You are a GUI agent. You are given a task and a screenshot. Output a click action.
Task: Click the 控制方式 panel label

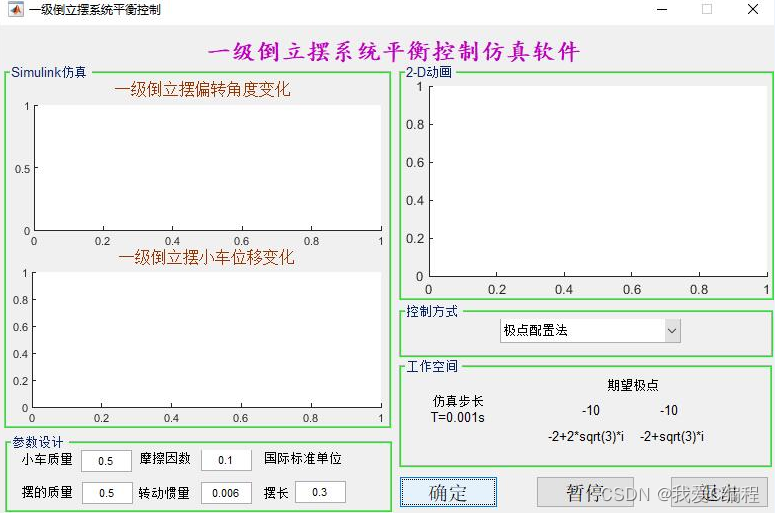pyautogui.click(x=431, y=311)
